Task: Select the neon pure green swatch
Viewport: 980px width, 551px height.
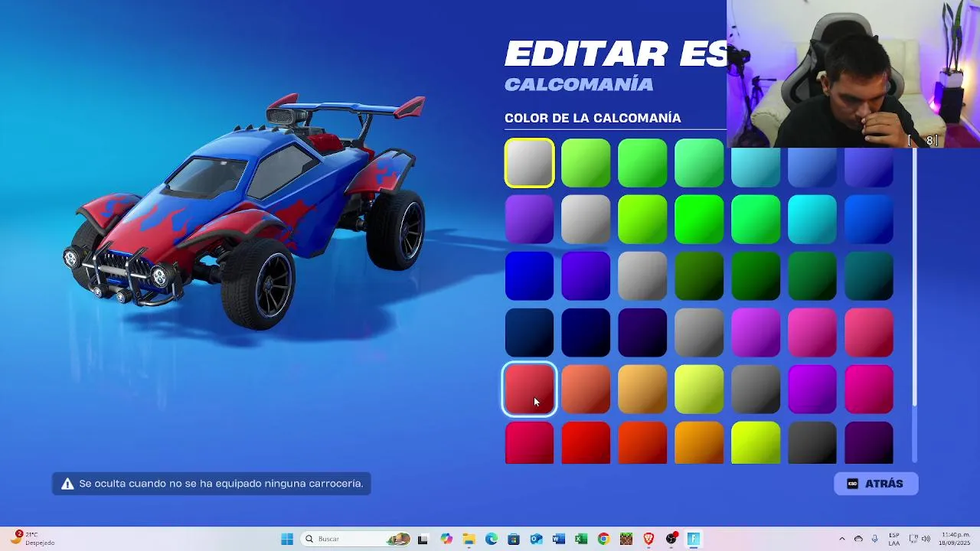Action: coord(699,220)
